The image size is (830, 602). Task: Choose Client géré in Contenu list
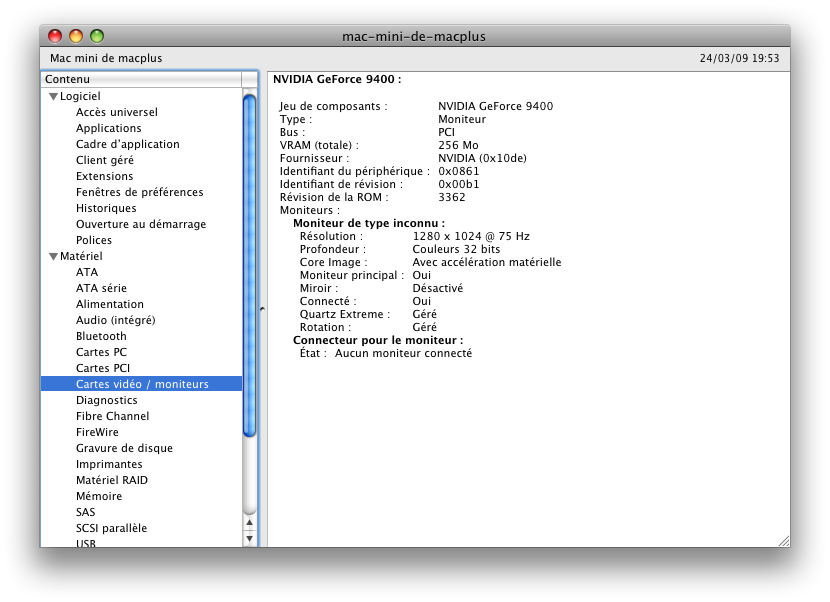pos(105,160)
